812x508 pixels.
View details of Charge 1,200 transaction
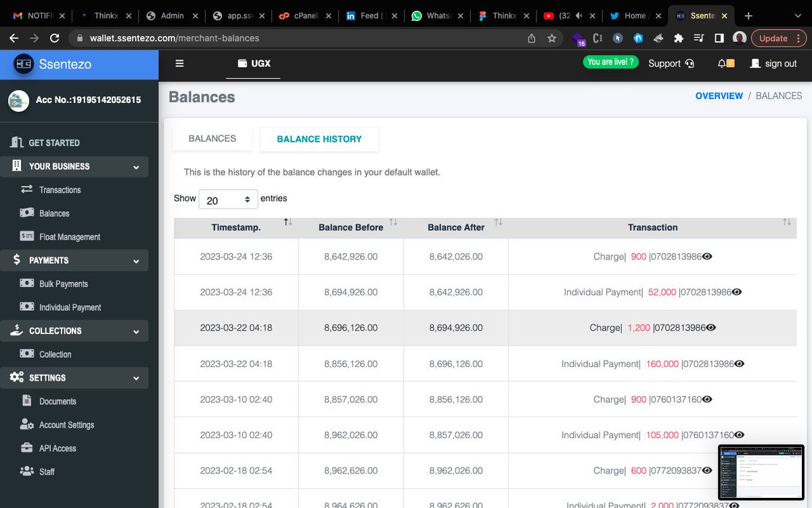pos(710,328)
